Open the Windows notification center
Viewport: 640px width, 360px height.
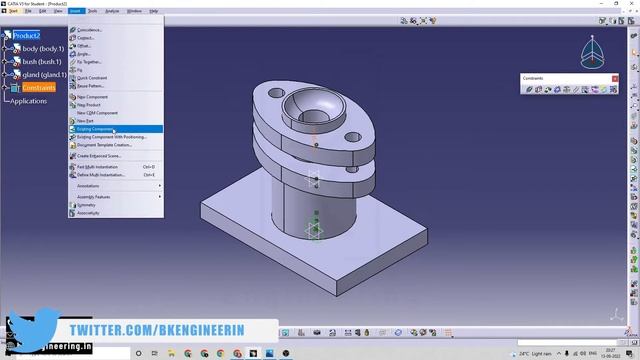tap(629, 353)
